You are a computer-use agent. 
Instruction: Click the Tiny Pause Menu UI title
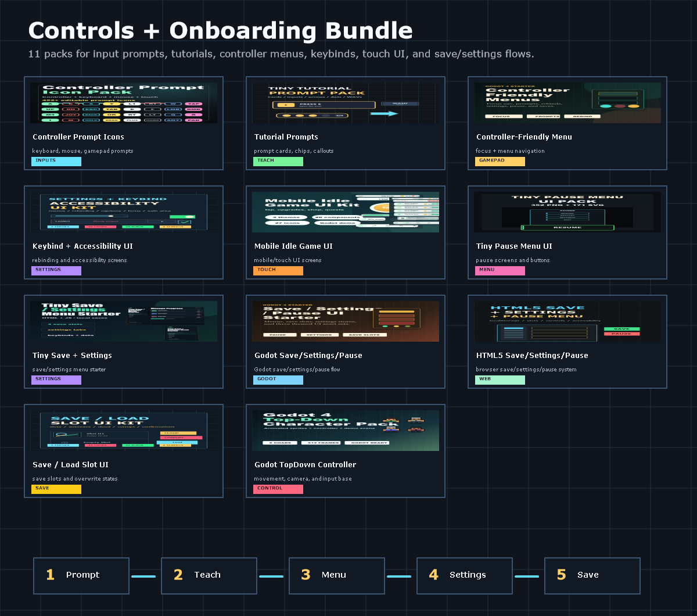pos(514,246)
